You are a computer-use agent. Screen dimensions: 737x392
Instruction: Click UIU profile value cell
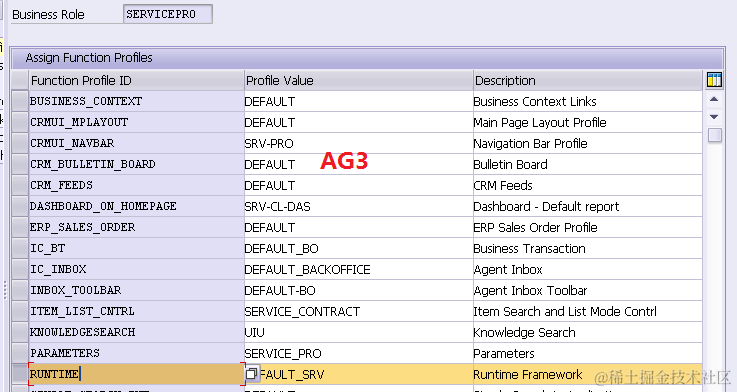359,332
